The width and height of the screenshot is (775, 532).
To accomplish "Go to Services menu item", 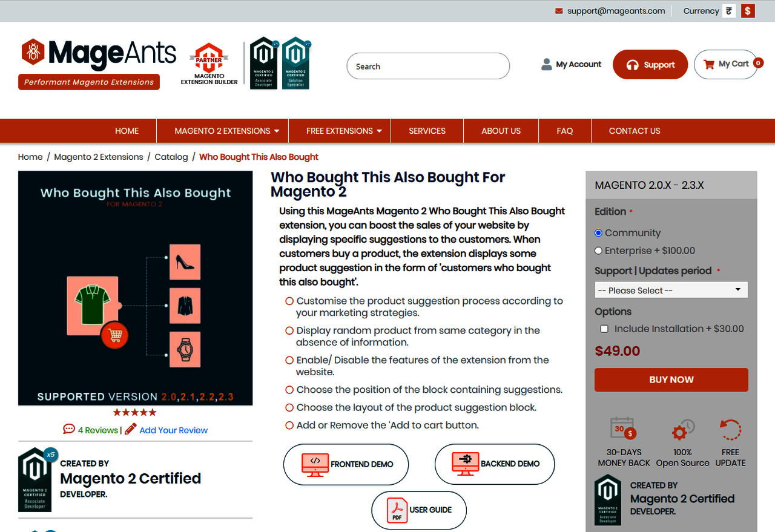I will pos(427,131).
